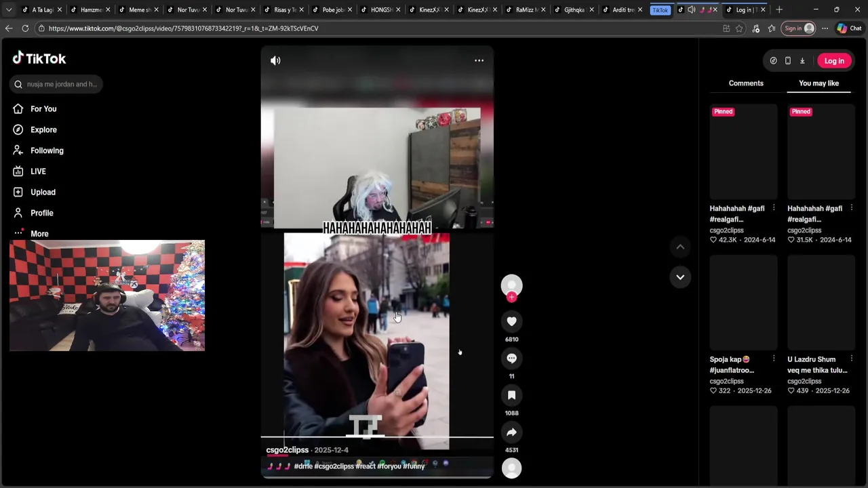Like the video with the heart icon
This screenshot has width=868, height=488.
512,321
